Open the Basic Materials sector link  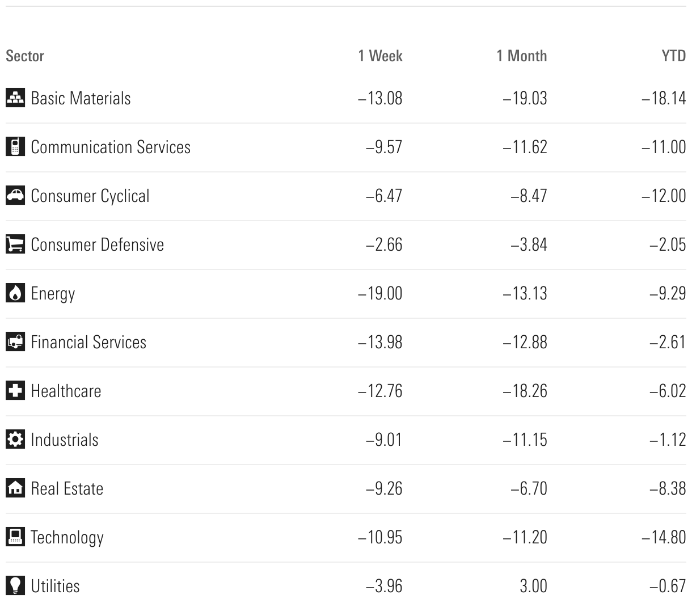tap(81, 99)
